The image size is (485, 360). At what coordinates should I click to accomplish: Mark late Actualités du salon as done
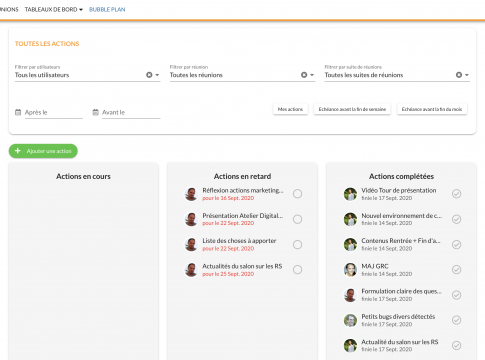pos(298,269)
